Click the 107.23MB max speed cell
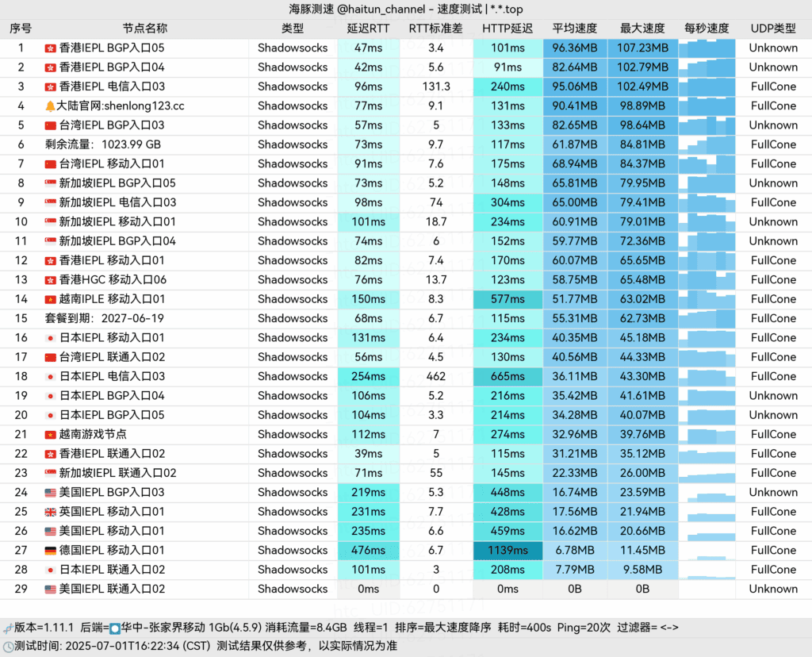The image size is (812, 657). point(642,48)
